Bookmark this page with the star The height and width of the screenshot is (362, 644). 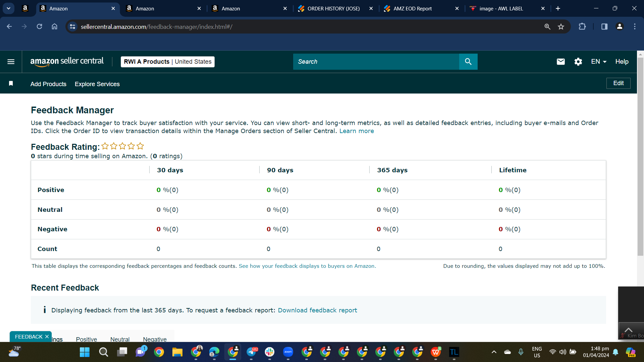(561, 26)
